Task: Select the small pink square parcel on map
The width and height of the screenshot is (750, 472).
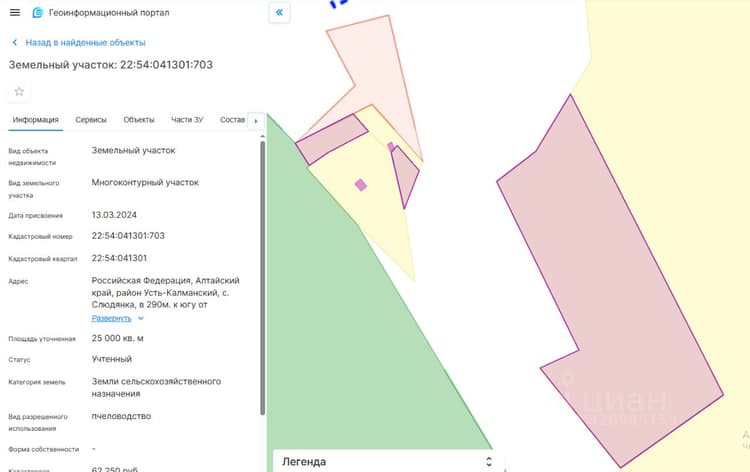Action: tap(361, 185)
